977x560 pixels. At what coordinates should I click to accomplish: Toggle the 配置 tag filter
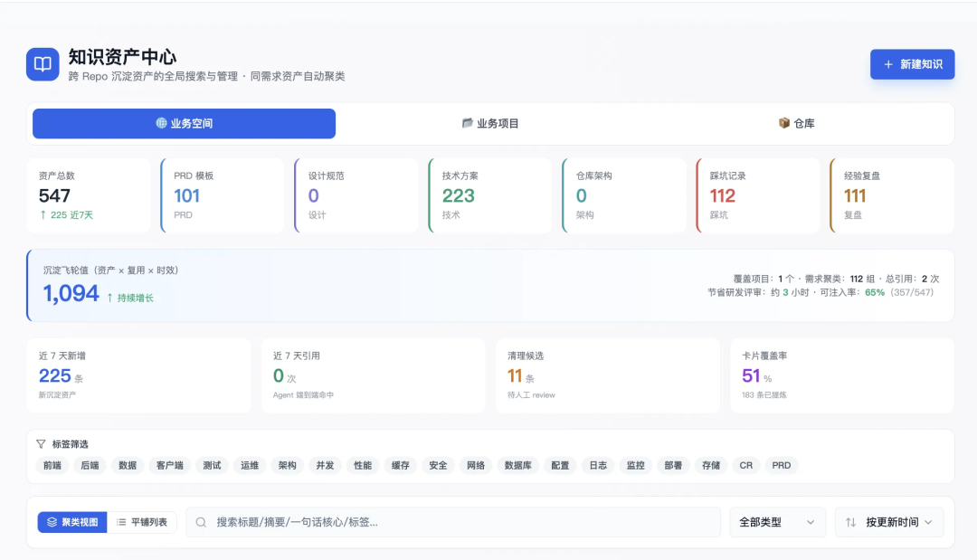point(560,465)
